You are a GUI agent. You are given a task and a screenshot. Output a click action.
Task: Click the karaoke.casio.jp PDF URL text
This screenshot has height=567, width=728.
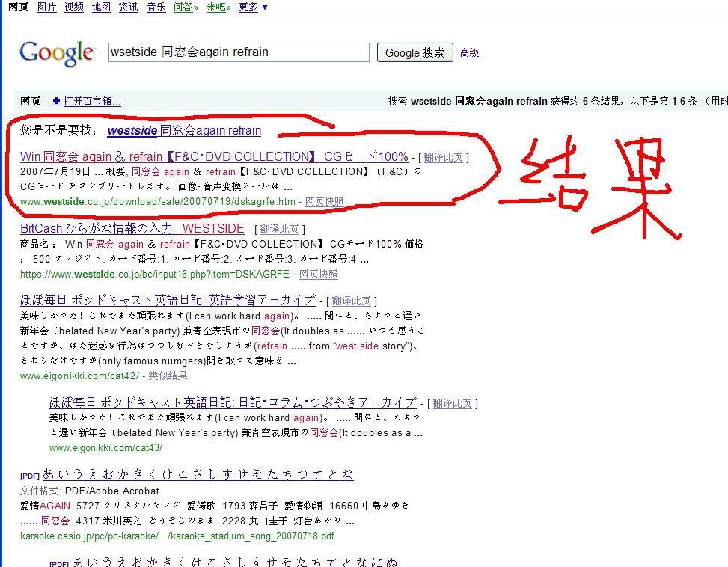click(x=177, y=536)
